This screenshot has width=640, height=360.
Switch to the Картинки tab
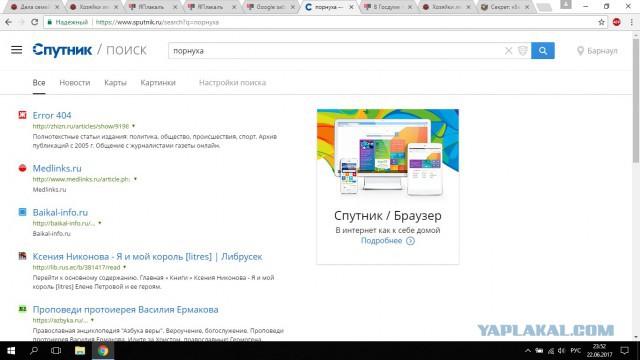click(158, 82)
